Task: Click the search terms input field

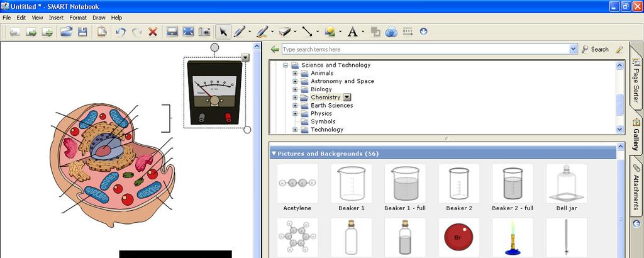Action: tap(426, 49)
